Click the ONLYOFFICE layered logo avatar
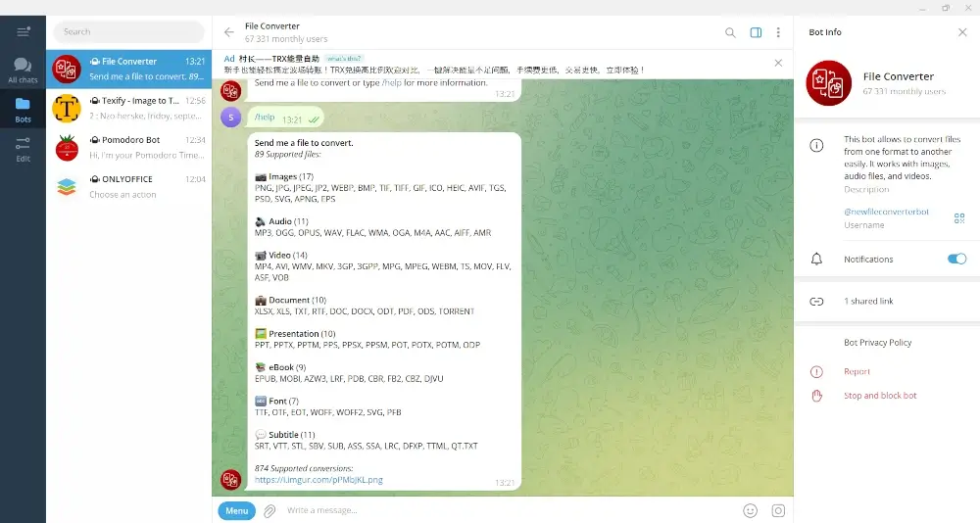Screen dimensions: 980x523 [x=67, y=186]
